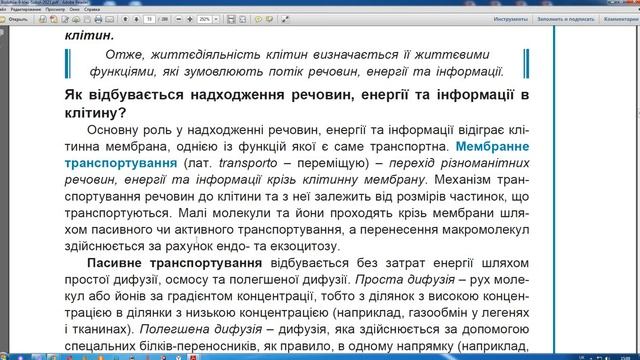This screenshot has width=640, height=360.
Task: Click the Windows Start button
Action: point(4,357)
